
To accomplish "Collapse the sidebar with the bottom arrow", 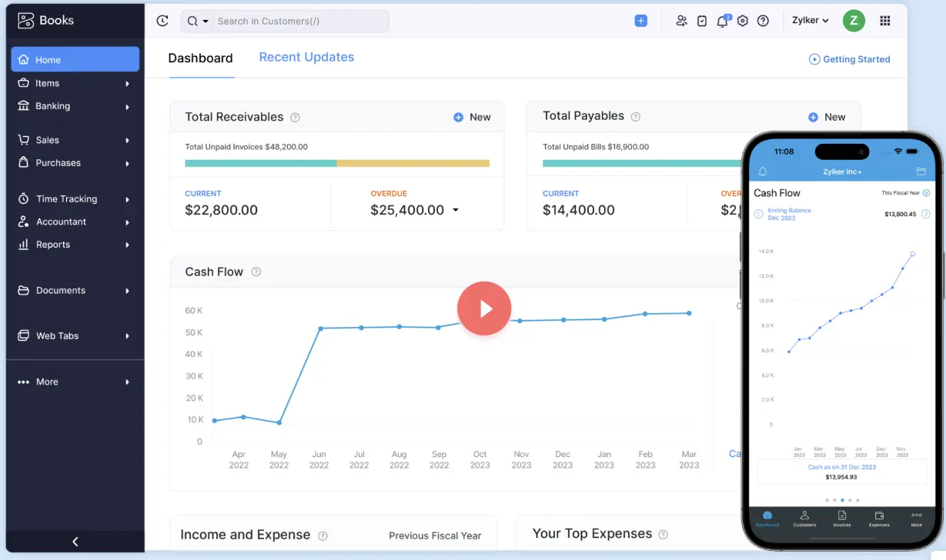I will 75,542.
